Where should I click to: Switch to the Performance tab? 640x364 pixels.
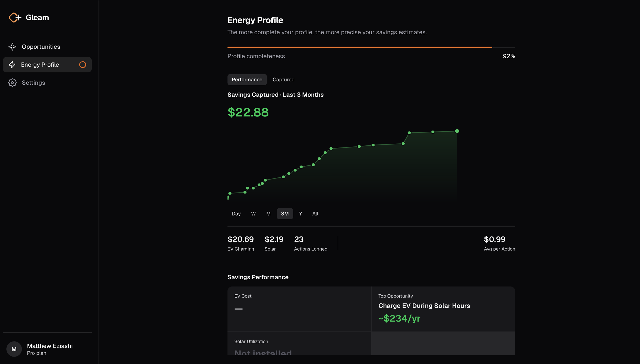pyautogui.click(x=247, y=80)
